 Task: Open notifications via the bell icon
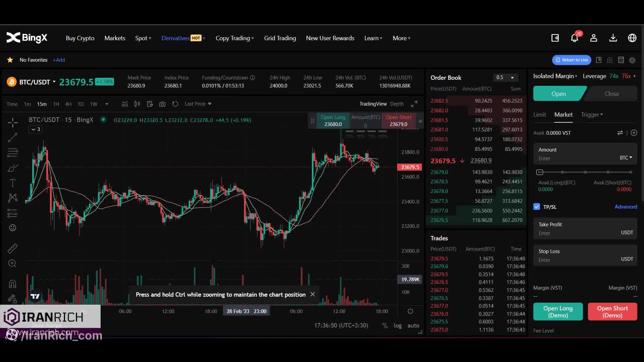point(574,38)
